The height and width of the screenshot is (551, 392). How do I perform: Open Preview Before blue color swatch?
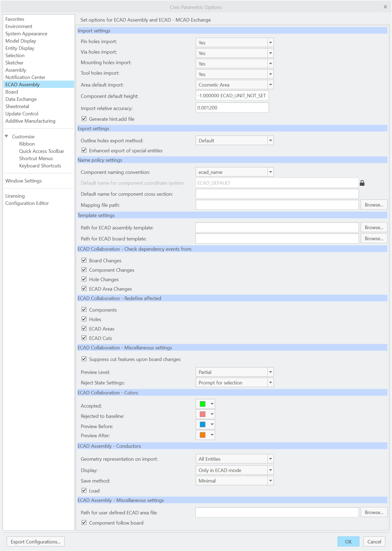pyautogui.click(x=205, y=425)
